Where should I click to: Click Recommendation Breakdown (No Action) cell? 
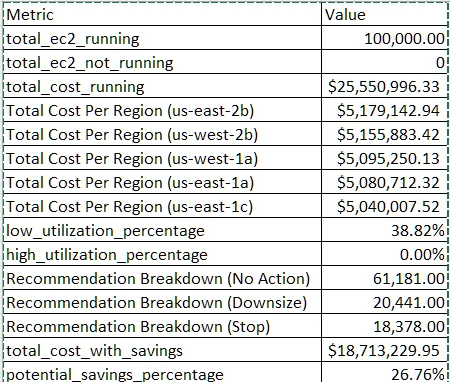click(162, 278)
